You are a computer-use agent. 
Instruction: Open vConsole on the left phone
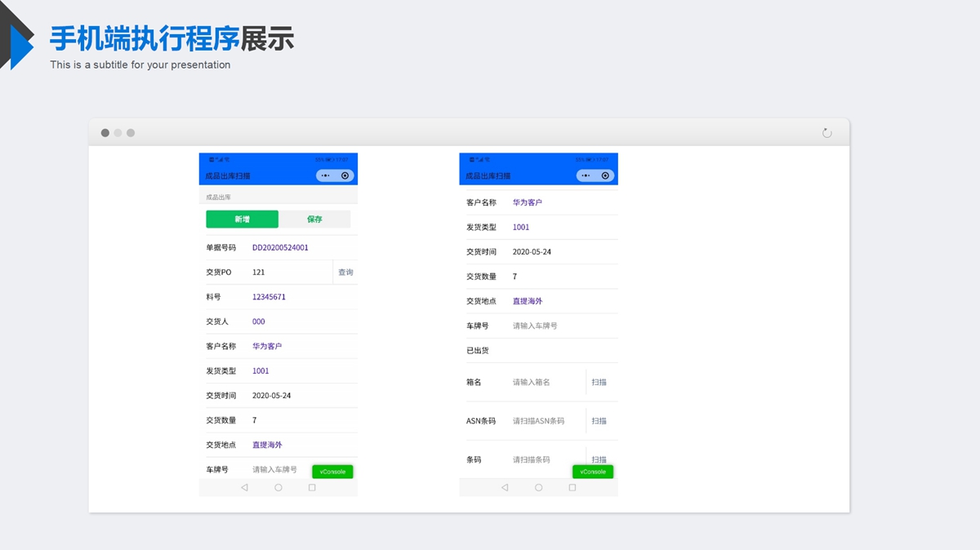tap(332, 472)
